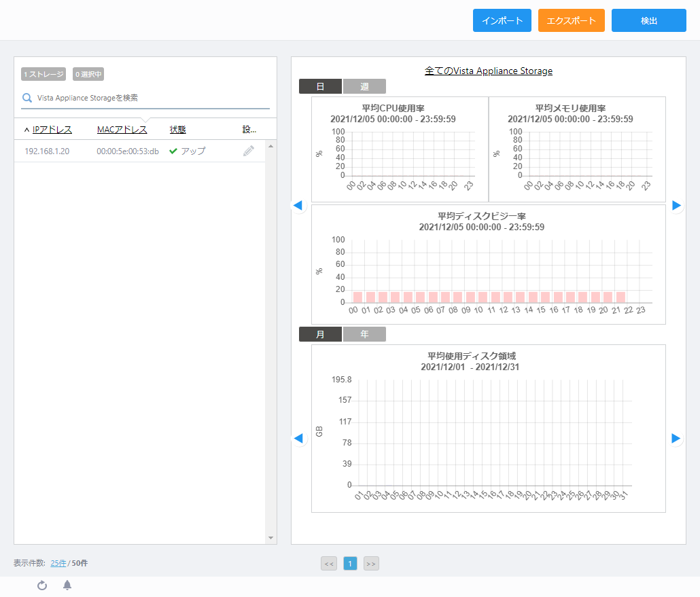Switch to the 年 (year) view tab
Viewport: 700px width, 597px height.
tap(364, 334)
